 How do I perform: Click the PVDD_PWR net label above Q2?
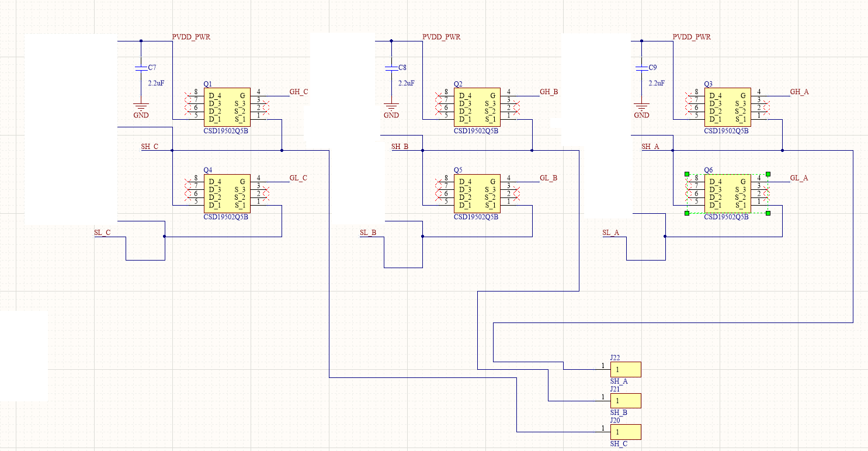pyautogui.click(x=442, y=37)
